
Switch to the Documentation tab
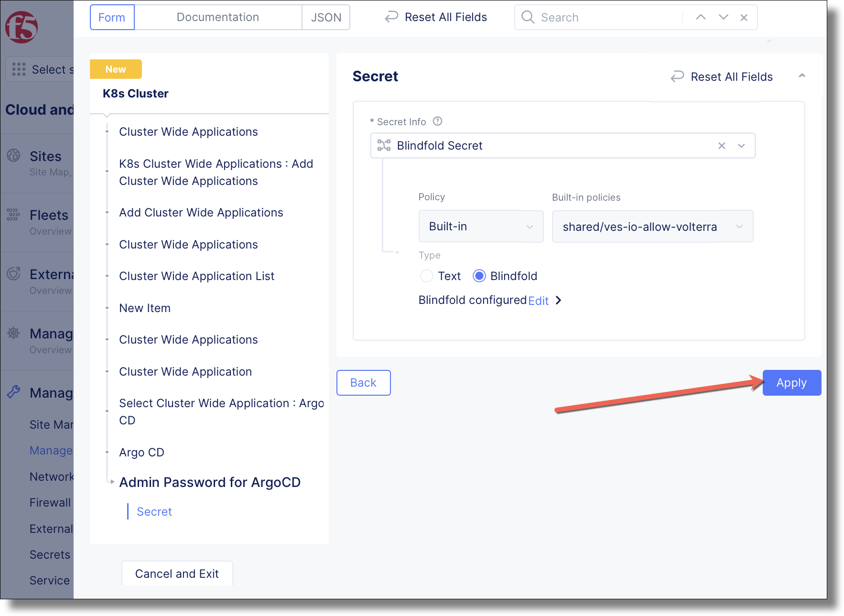[x=218, y=17]
